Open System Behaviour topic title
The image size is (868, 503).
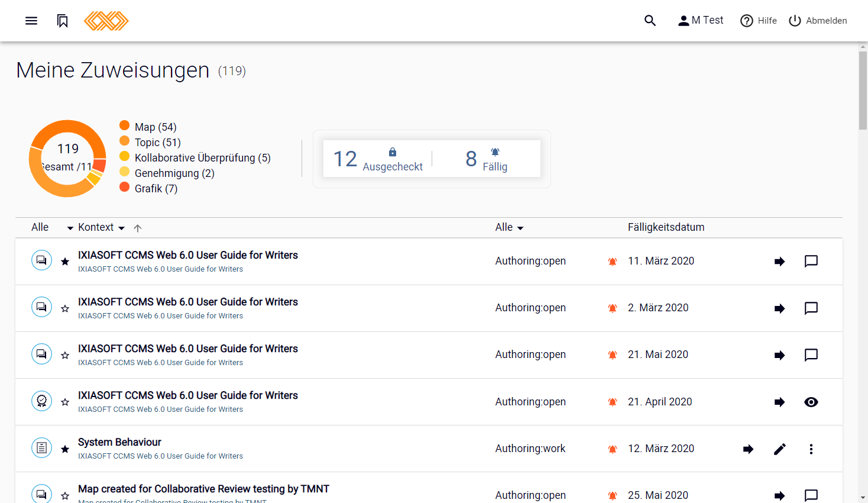click(119, 442)
